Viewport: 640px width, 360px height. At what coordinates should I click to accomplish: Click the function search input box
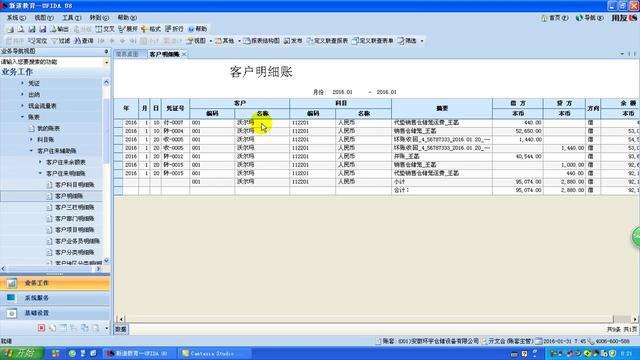52,62
